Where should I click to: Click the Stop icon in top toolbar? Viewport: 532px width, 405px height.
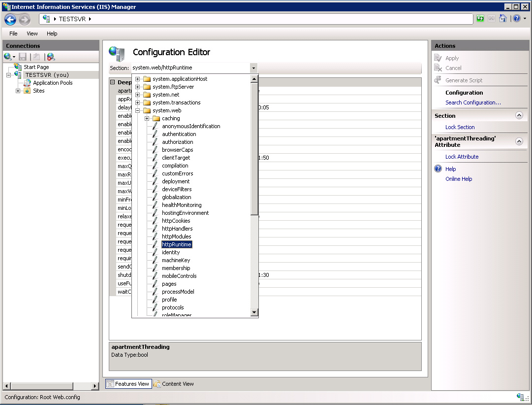coord(491,18)
